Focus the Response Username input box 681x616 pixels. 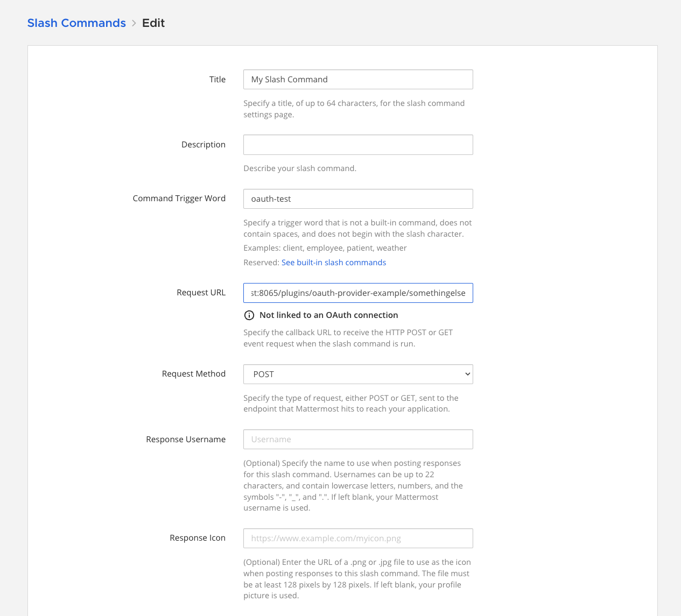tap(358, 440)
